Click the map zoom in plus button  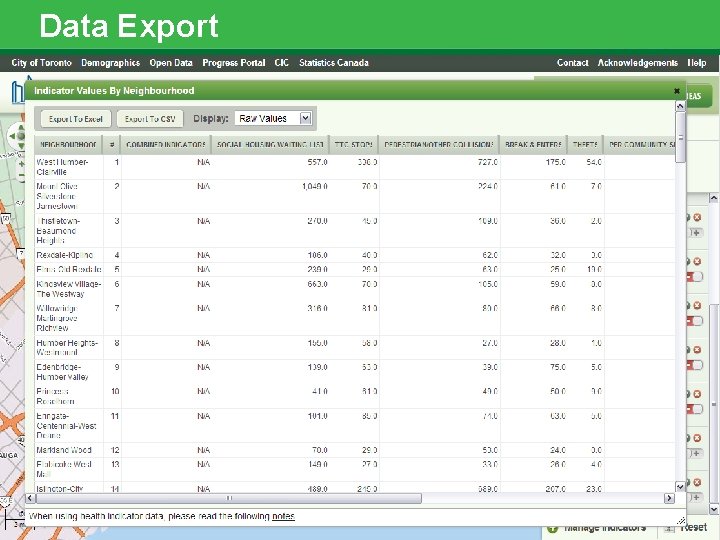pyautogui.click(x=21, y=163)
